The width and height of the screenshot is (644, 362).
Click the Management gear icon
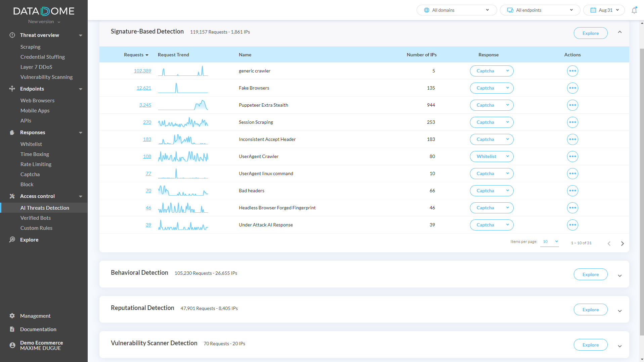coord(12,316)
